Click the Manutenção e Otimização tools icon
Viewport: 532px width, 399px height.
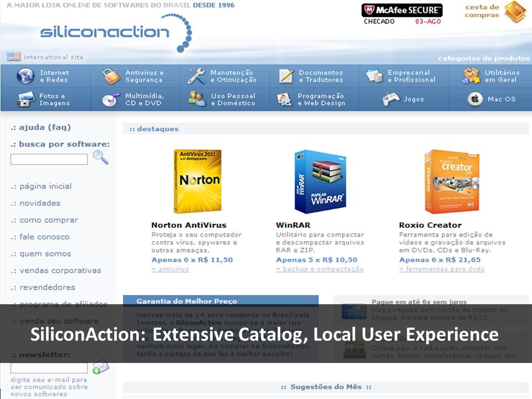196,76
